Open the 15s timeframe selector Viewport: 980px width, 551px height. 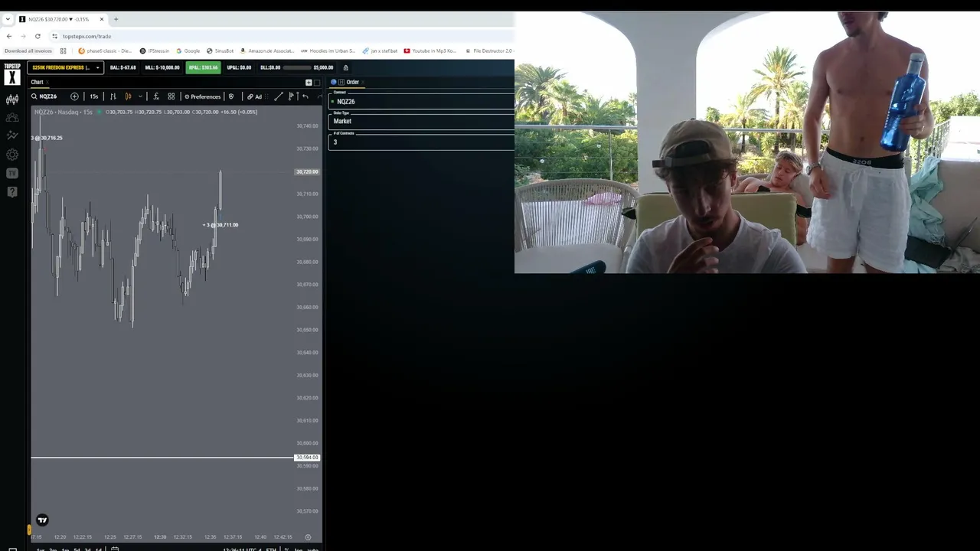[x=93, y=96]
